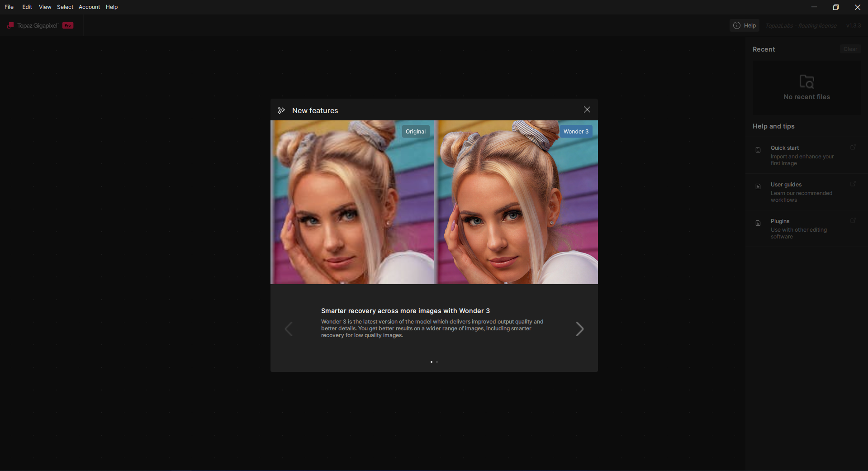
Task: Select the first carousel page dot
Action: [x=432, y=362]
